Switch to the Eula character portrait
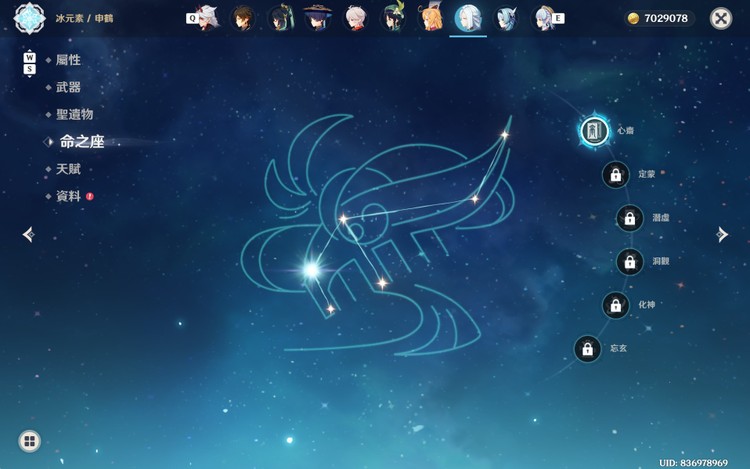 [506, 18]
